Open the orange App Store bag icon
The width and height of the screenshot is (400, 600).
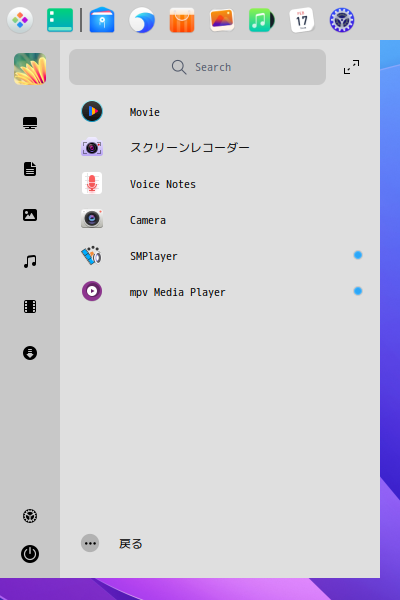tap(182, 20)
